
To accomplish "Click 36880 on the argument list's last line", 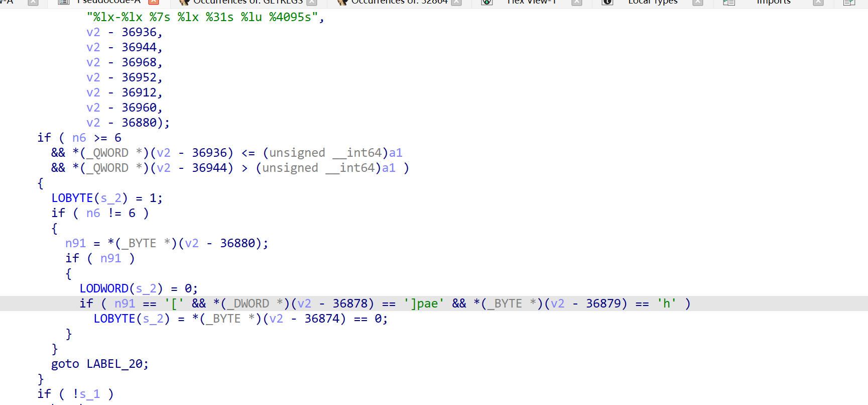I will 139,123.
